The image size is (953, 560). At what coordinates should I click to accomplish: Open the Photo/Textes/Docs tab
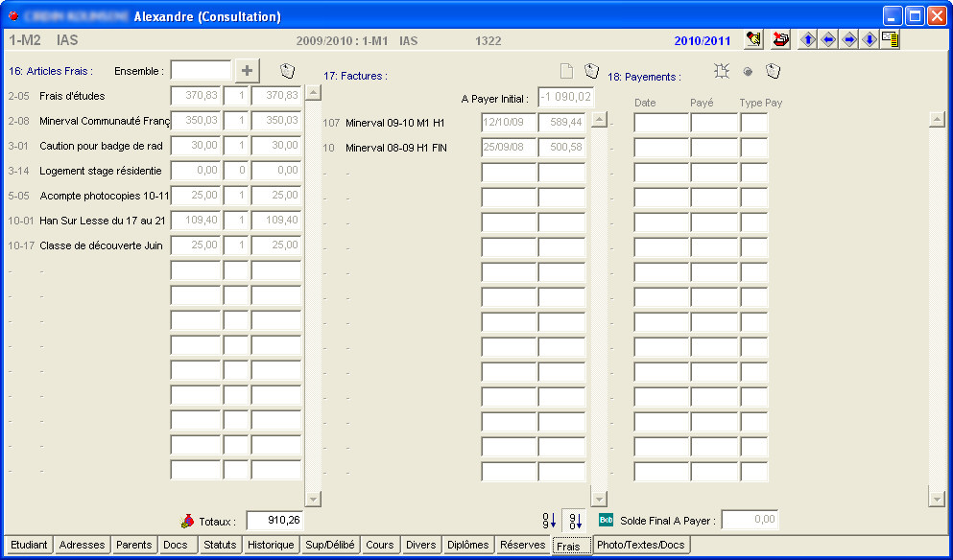pos(641,545)
